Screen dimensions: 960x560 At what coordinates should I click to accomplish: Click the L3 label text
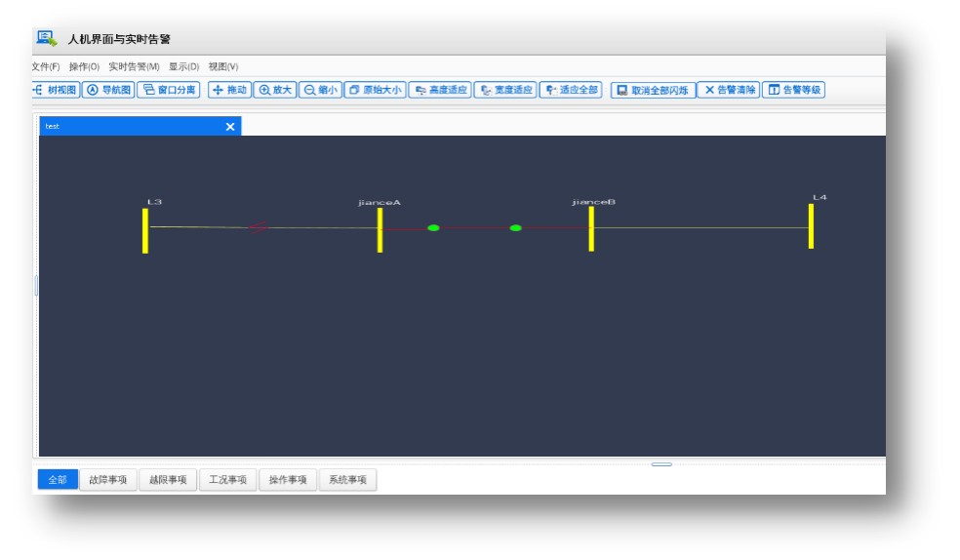point(154,201)
